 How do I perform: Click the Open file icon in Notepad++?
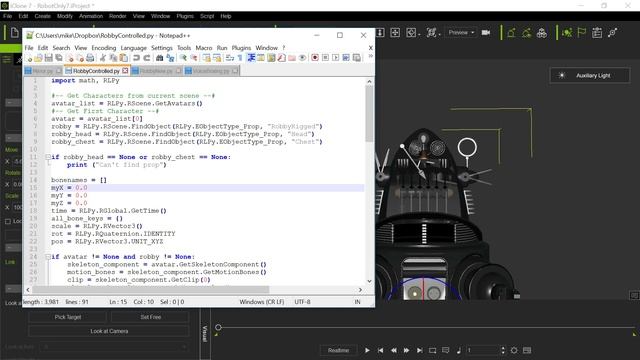tap(38, 58)
